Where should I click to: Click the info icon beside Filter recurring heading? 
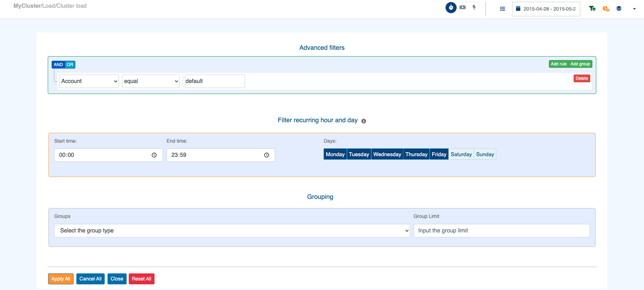pos(364,121)
